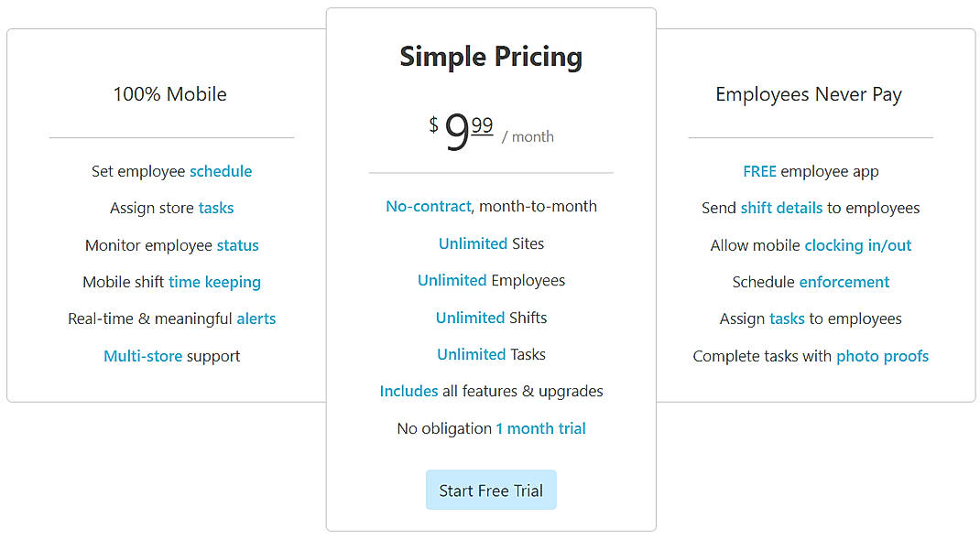This screenshot has width=980, height=539.
Task: Open the Unlimited Tasks link
Action: (471, 354)
